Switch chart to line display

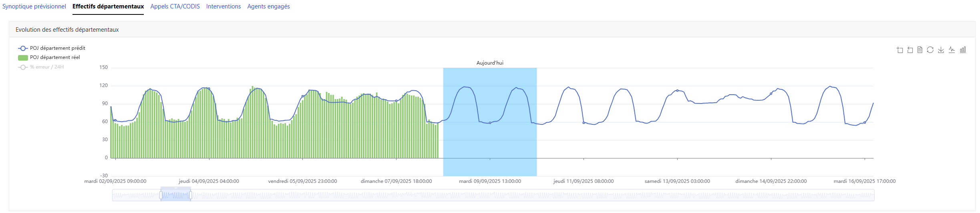(x=952, y=50)
